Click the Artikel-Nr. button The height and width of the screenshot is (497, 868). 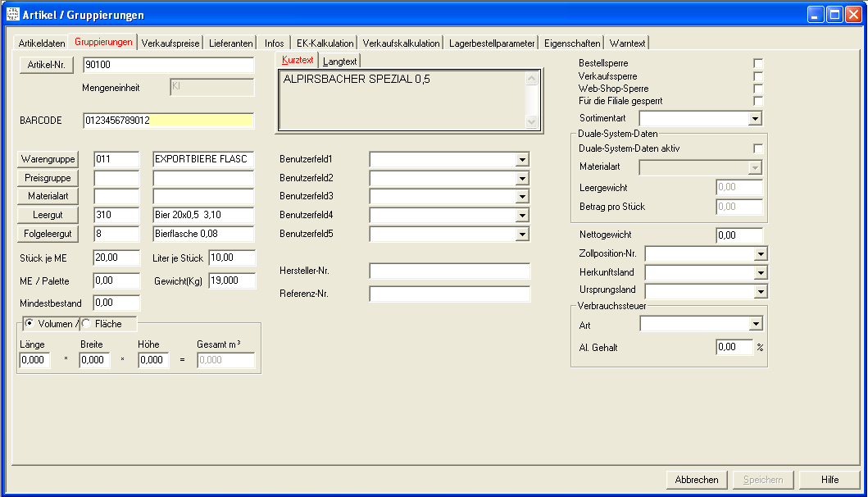click(46, 66)
